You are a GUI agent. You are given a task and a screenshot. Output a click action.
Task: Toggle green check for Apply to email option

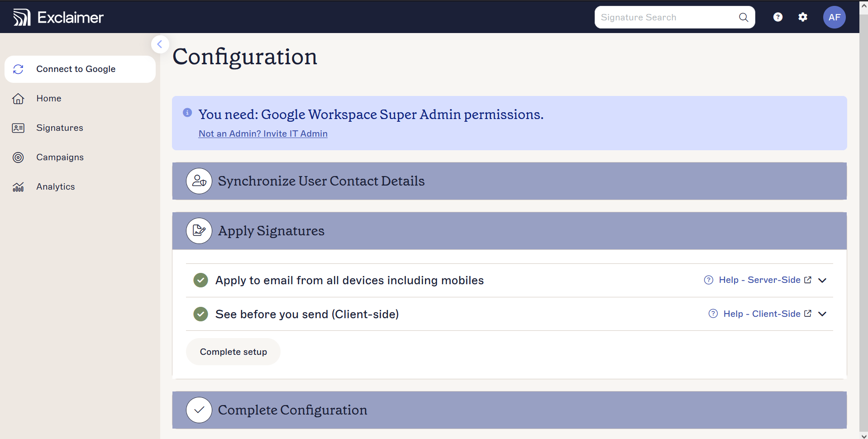[200, 280]
